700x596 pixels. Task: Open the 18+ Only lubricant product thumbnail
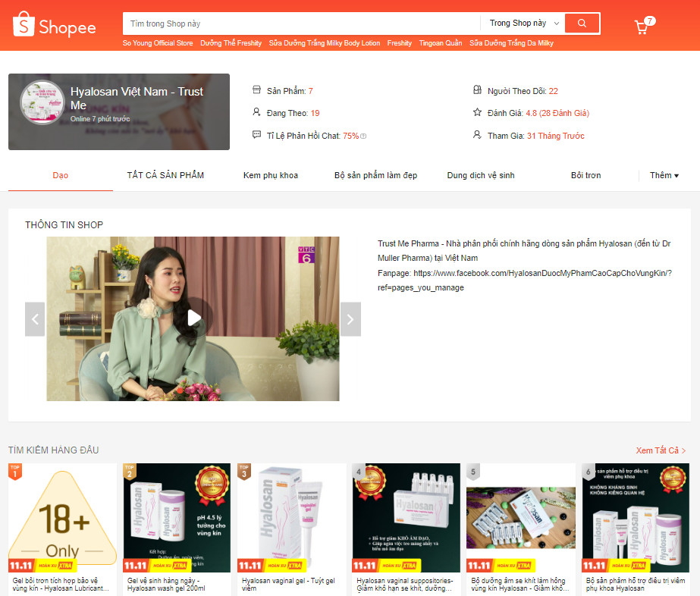62,518
